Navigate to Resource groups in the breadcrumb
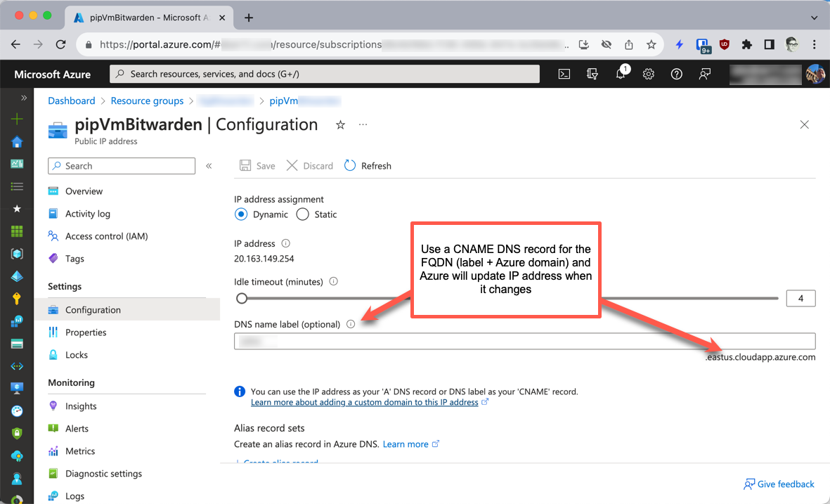The height and width of the screenshot is (504, 830). pyautogui.click(x=147, y=101)
